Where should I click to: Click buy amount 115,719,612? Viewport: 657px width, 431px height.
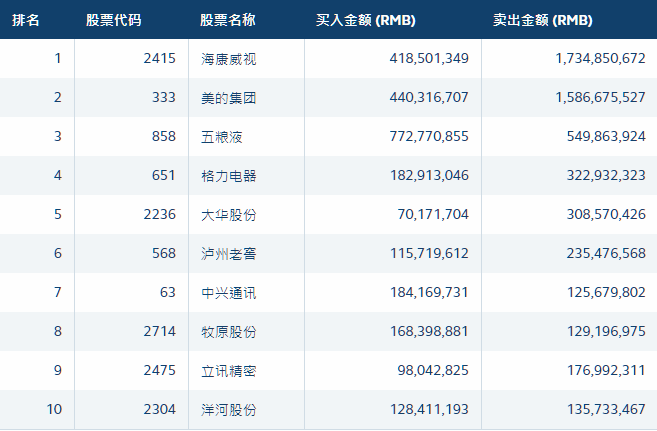[429, 253]
